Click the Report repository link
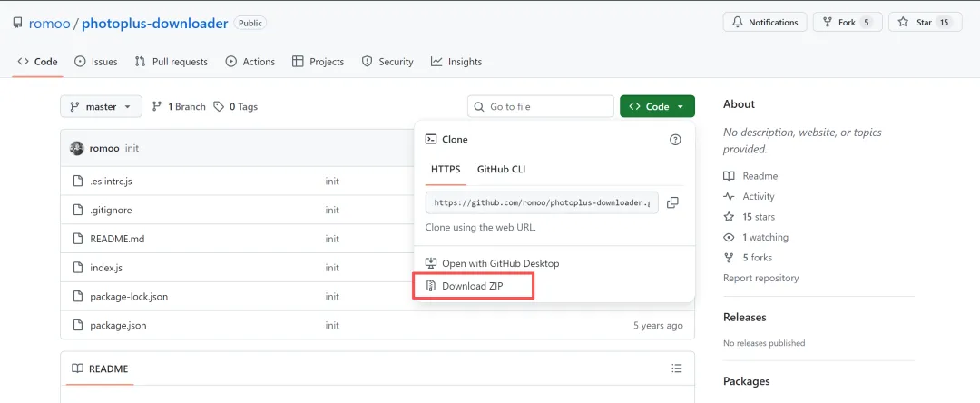Image resolution: width=980 pixels, height=403 pixels. (x=760, y=278)
